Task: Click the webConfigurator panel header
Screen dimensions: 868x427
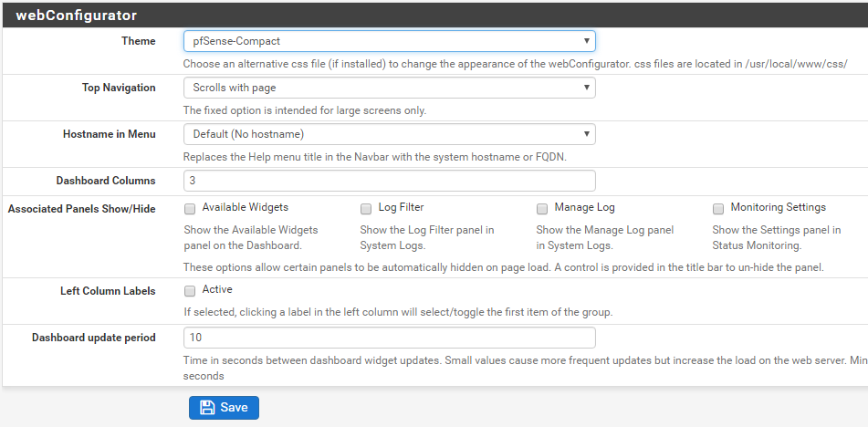Action: (434, 15)
